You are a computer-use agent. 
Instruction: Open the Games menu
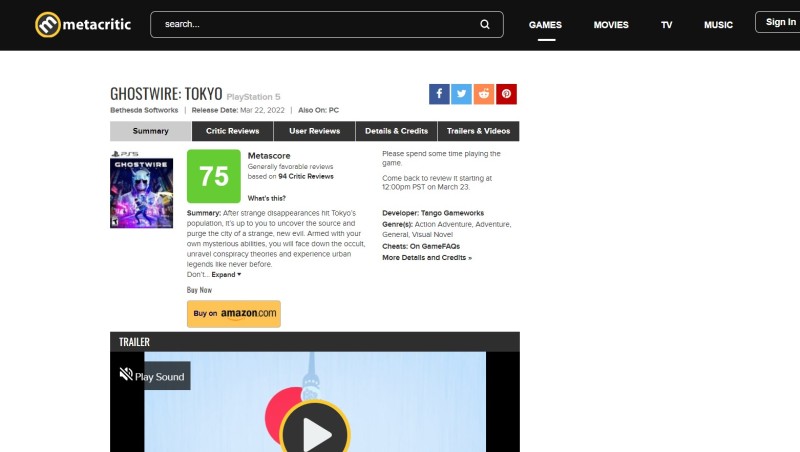(545, 25)
